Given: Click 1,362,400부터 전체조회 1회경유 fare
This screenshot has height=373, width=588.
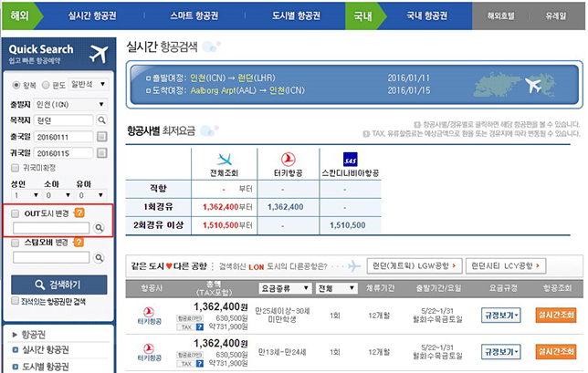Looking at the screenshot, I should [227, 207].
